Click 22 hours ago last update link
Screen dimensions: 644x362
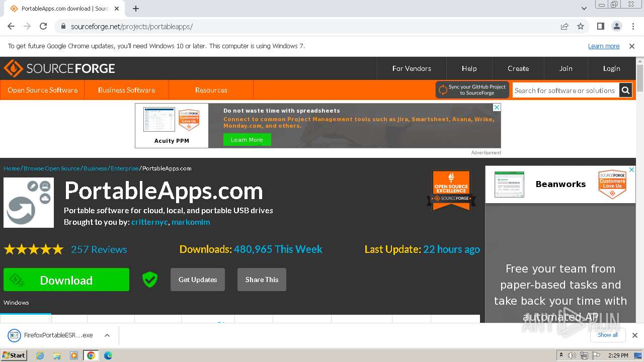451,249
